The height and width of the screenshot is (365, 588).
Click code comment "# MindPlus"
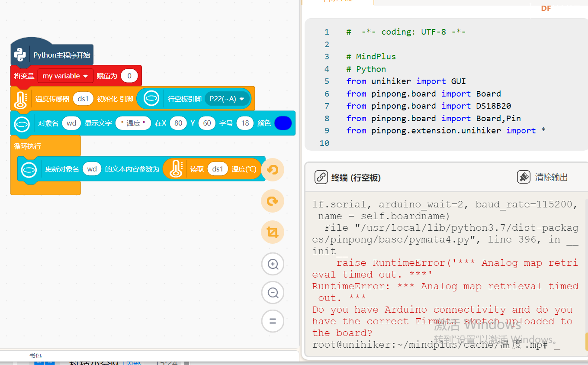[371, 56]
